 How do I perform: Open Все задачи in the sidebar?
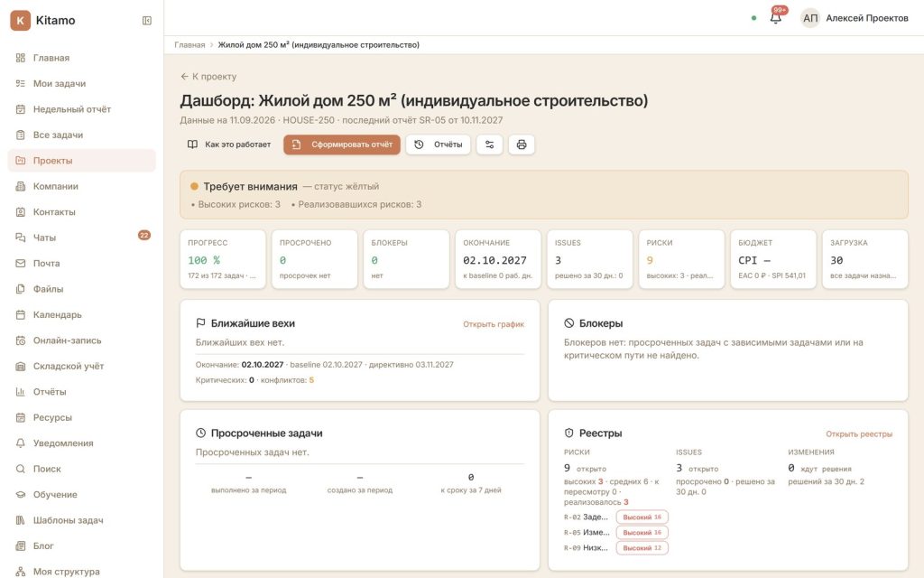(81, 135)
